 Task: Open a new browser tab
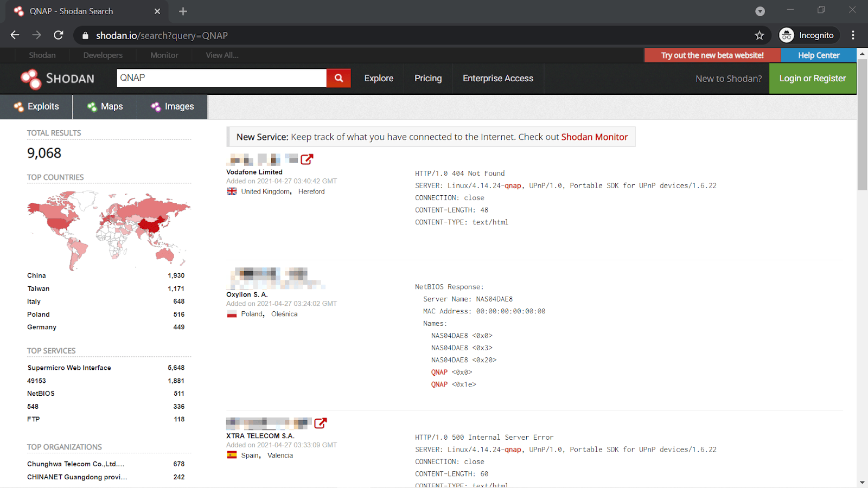(183, 11)
